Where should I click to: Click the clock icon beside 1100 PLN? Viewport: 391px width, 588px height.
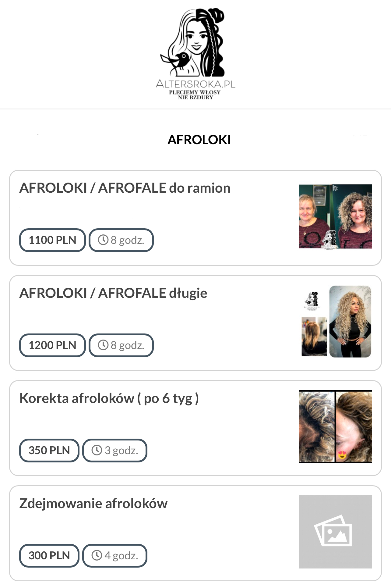pyautogui.click(x=103, y=240)
